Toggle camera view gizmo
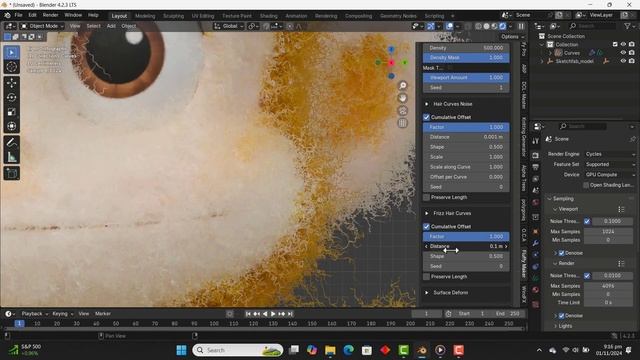The width and height of the screenshot is (640, 360). tap(402, 111)
